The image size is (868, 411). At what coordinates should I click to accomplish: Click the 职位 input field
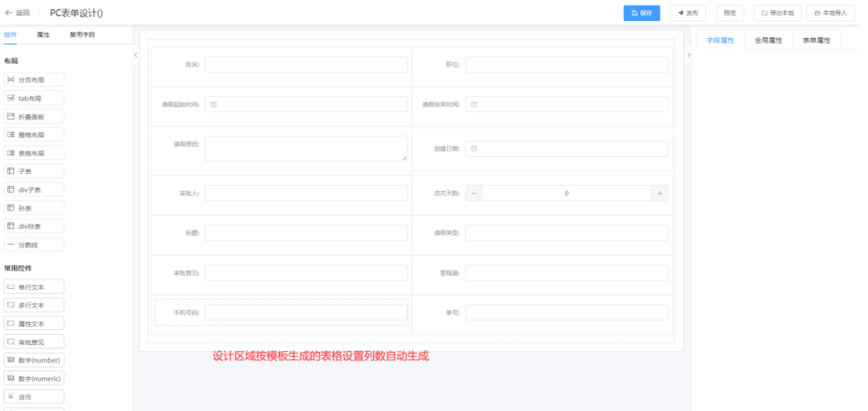pyautogui.click(x=566, y=64)
